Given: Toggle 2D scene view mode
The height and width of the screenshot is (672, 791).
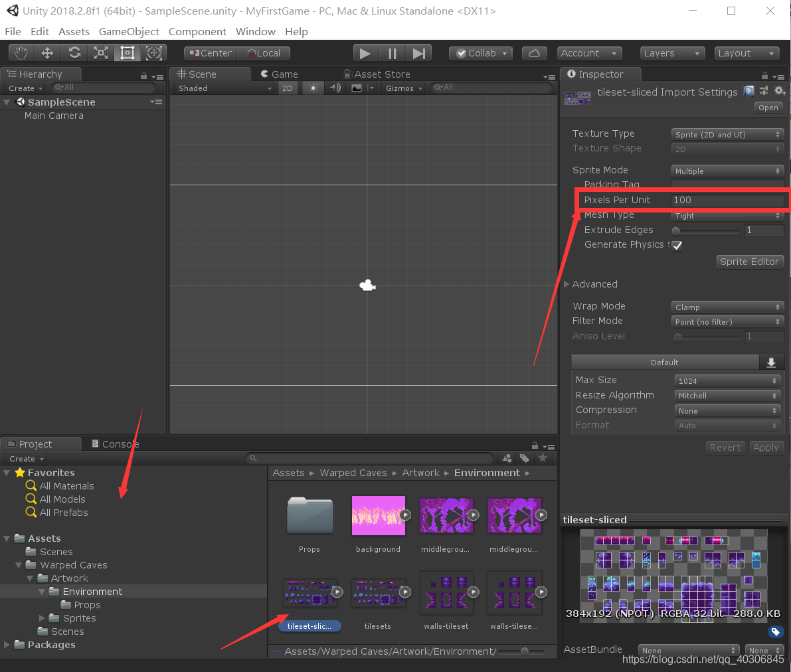Looking at the screenshot, I should [x=288, y=88].
